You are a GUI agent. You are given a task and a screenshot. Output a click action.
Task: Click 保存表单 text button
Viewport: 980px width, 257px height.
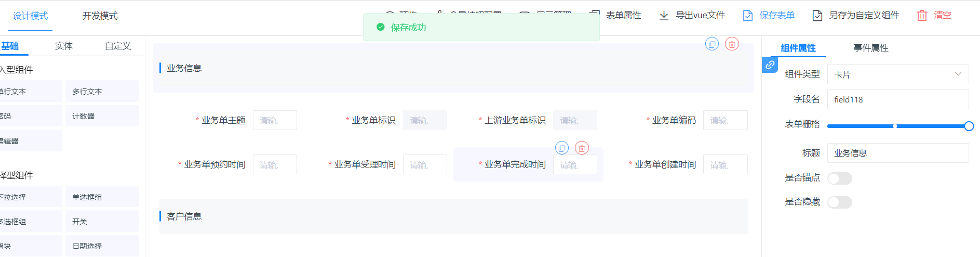coord(777,16)
